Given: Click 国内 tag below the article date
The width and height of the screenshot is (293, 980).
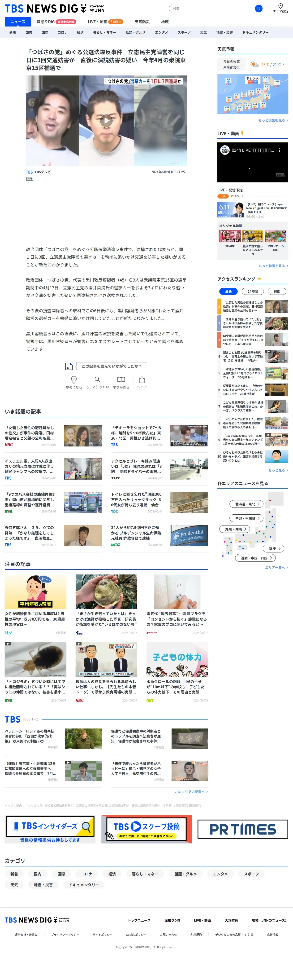Looking at the screenshot, I should point(29,178).
